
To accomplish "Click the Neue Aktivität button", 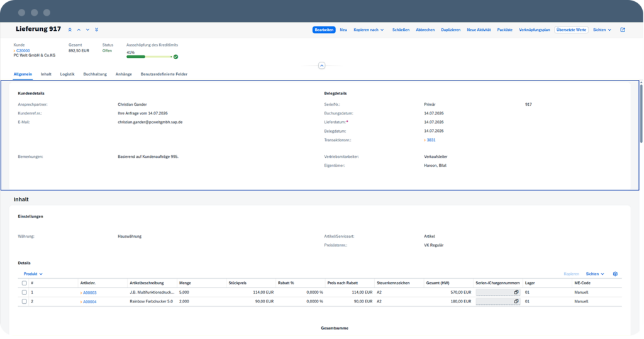I will pos(479,30).
